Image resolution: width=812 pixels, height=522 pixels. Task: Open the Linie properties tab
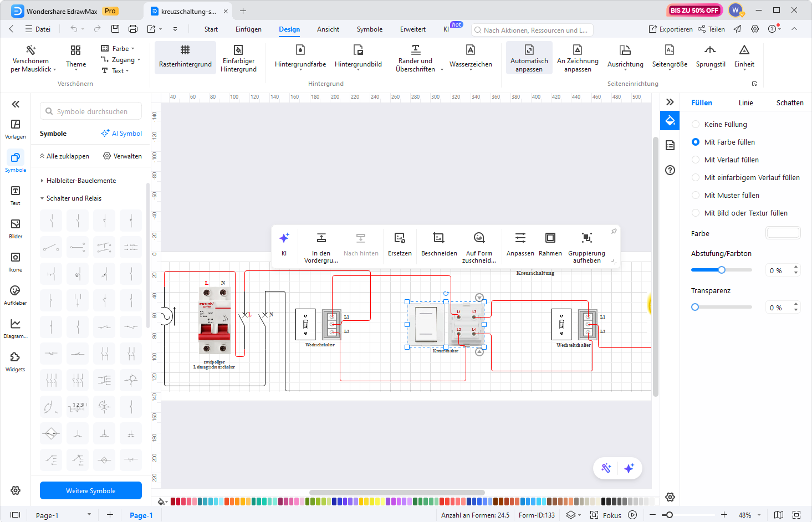[745, 103]
